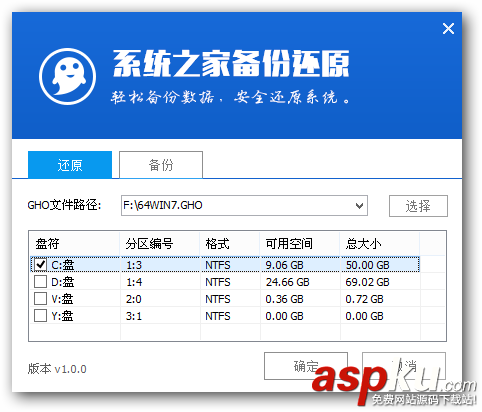Click the 确定 confirm button
The image size is (482, 412).
point(306,366)
